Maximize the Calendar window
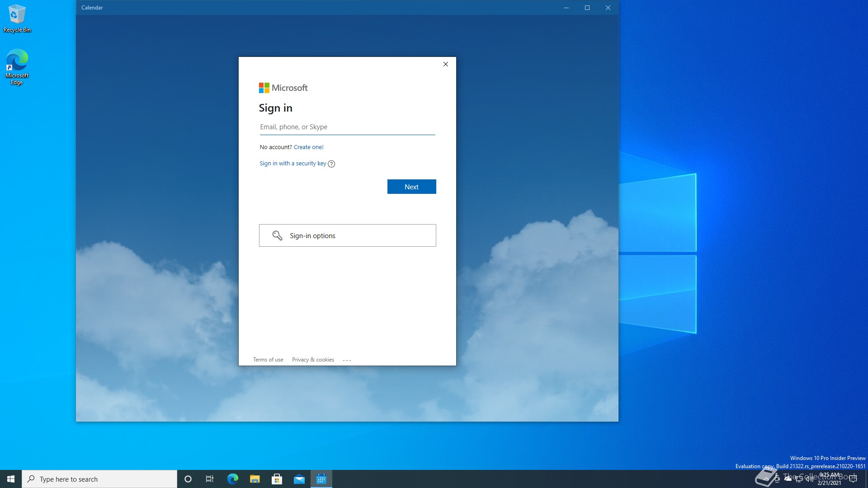868x488 pixels. [x=587, y=8]
